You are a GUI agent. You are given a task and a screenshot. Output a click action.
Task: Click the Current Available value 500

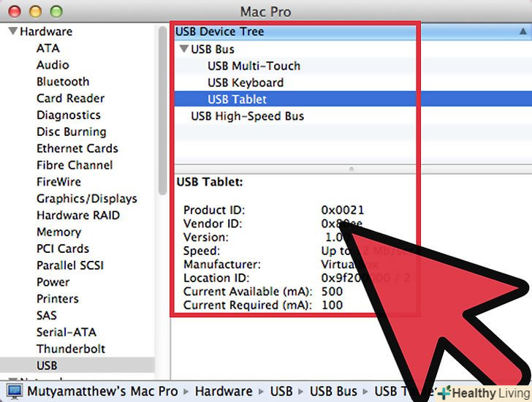coord(332,292)
